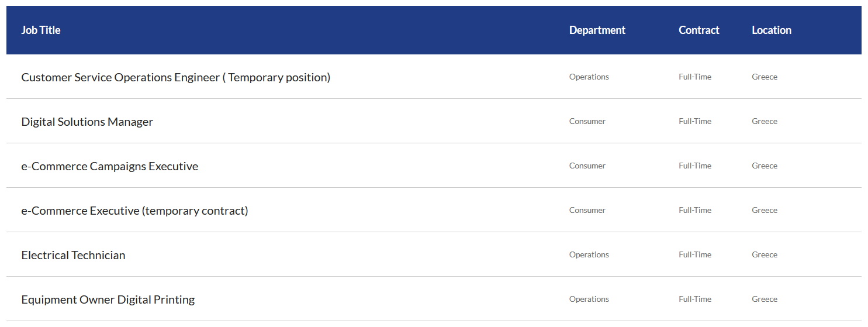Screen dimensions: 868x327
Task: Click Consumer in e-Commerce Campaigns Executive row
Action: point(587,166)
